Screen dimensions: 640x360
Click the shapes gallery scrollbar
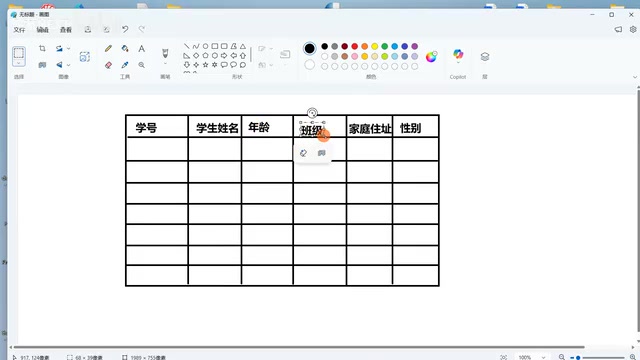tap(251, 54)
